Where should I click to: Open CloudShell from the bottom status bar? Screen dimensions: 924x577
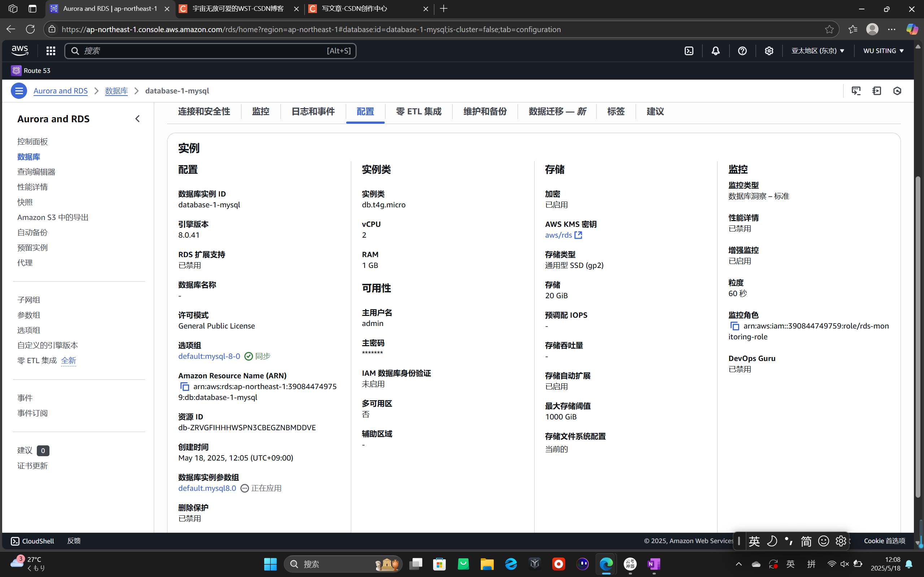(32, 541)
